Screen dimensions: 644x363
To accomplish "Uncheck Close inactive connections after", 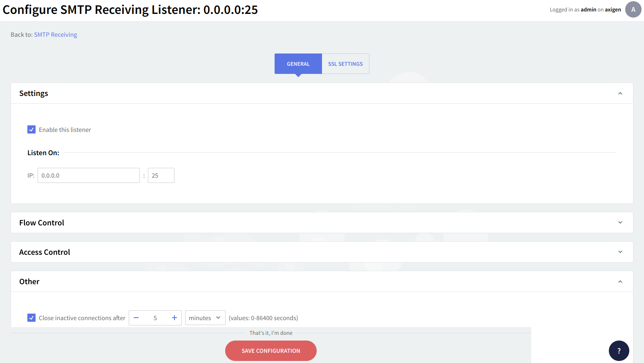I will [31, 318].
